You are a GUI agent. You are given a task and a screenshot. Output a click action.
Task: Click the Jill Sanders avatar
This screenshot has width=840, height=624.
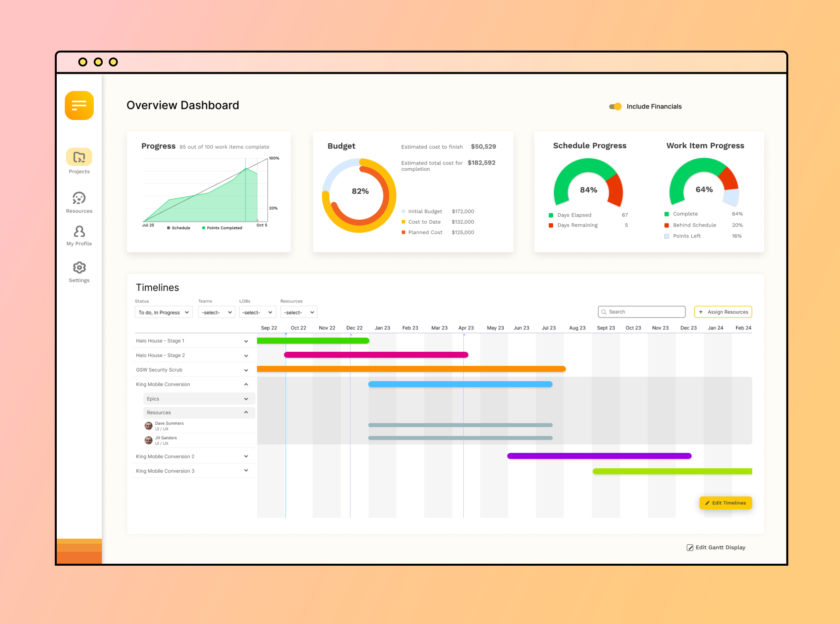148,440
